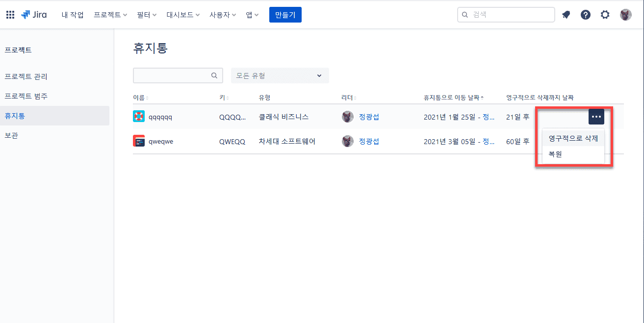644x323 pixels.
Task: Sort by the 리더 column header
Action: coord(349,98)
